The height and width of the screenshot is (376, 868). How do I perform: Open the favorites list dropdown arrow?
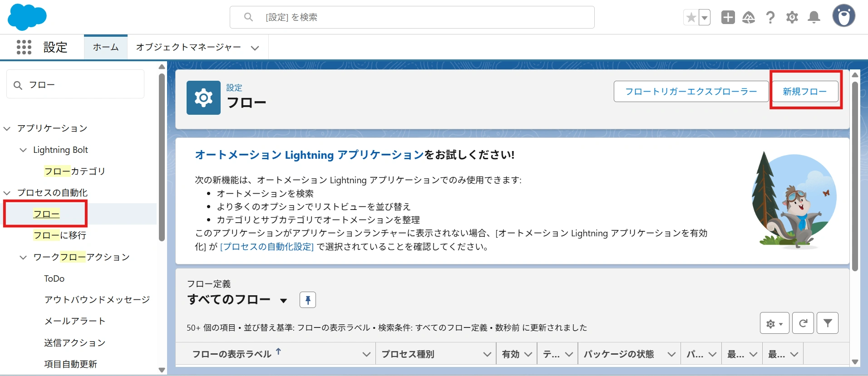[705, 18]
